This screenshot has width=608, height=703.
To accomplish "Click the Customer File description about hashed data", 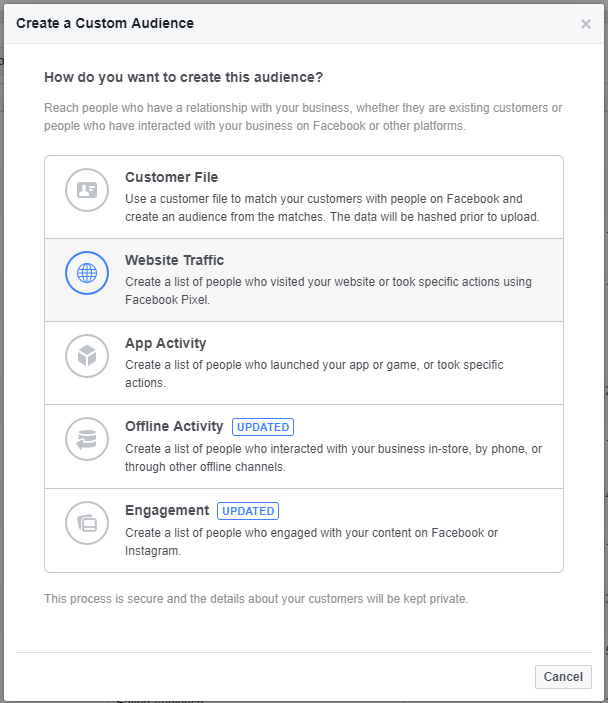I will tap(332, 208).
